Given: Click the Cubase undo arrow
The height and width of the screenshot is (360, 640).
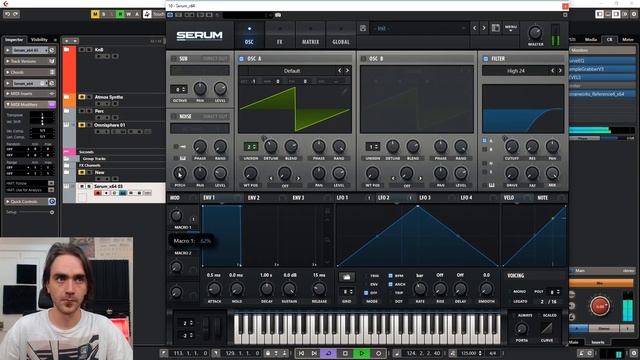Looking at the screenshot, I should [x=7, y=14].
